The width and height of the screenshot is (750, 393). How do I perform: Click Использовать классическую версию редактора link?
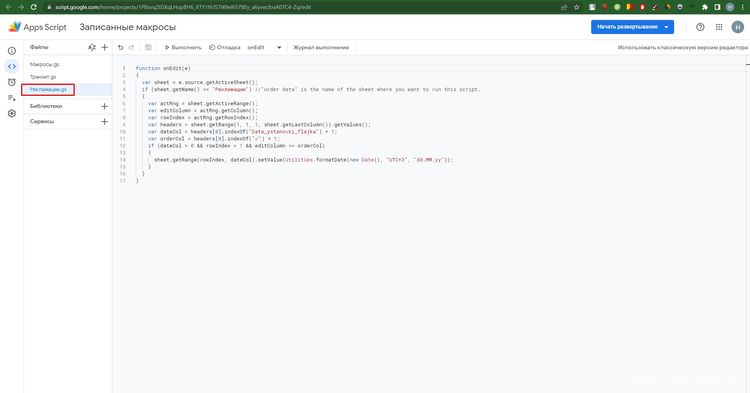[682, 47]
